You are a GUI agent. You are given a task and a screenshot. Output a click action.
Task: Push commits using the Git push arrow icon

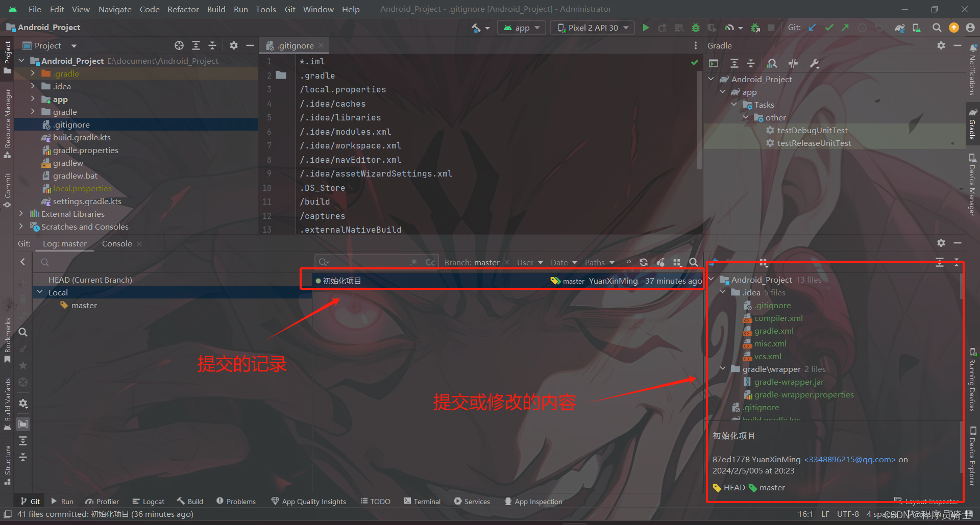[845, 28]
